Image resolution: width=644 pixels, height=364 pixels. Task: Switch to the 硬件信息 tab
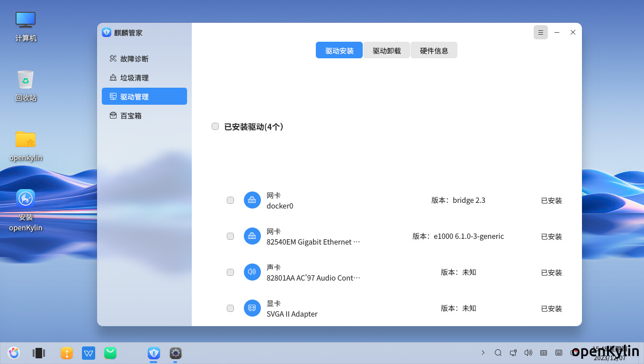[x=434, y=50]
